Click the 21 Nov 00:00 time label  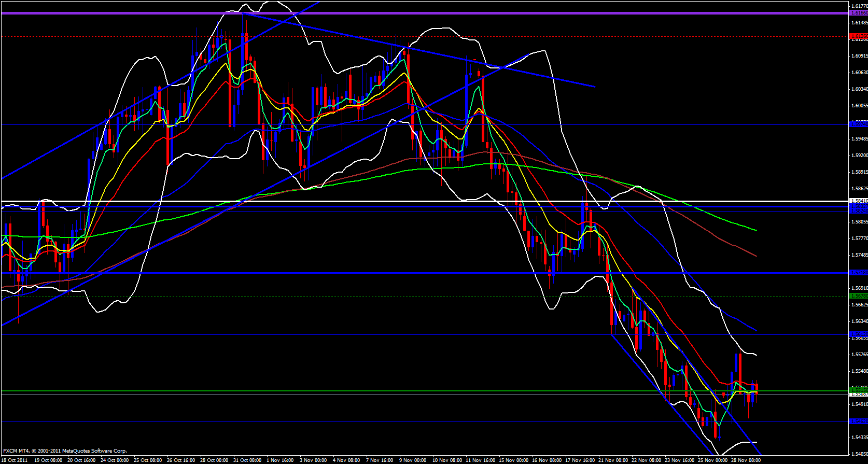click(613, 460)
